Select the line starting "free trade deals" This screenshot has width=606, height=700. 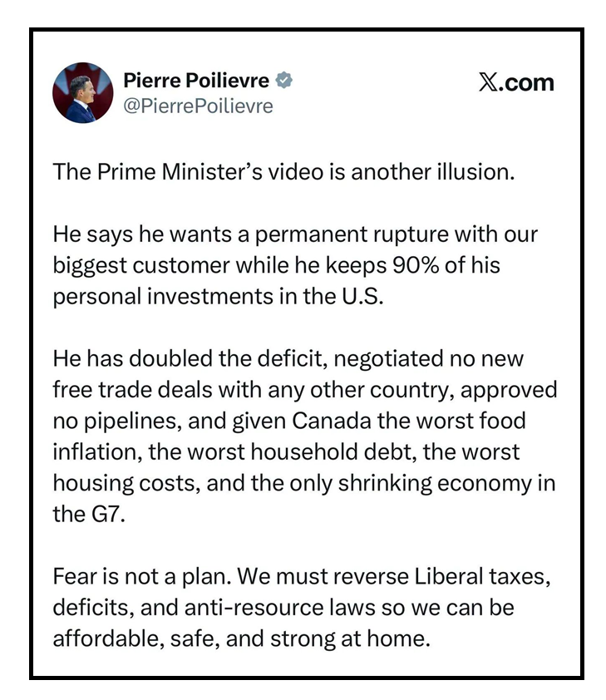pos(304,391)
